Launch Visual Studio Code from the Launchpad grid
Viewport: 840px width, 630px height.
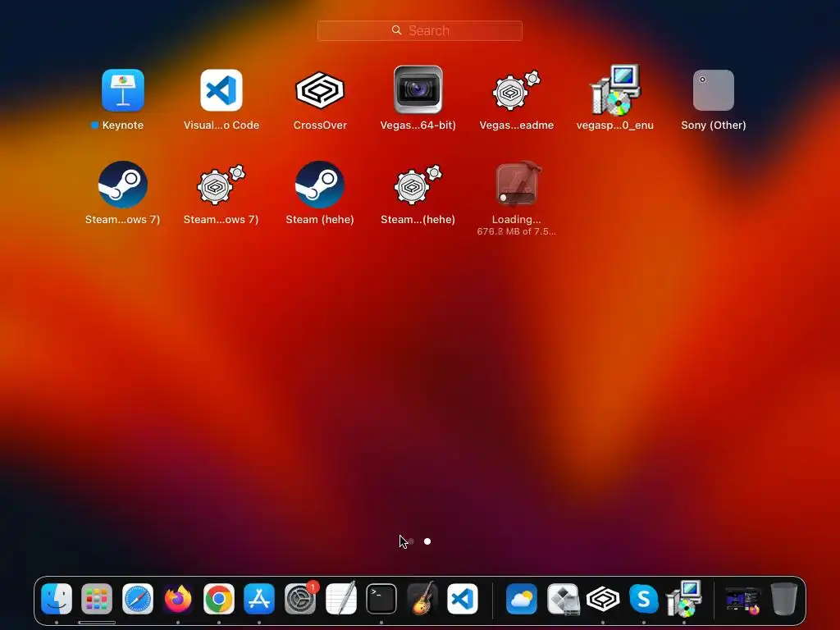click(x=221, y=90)
